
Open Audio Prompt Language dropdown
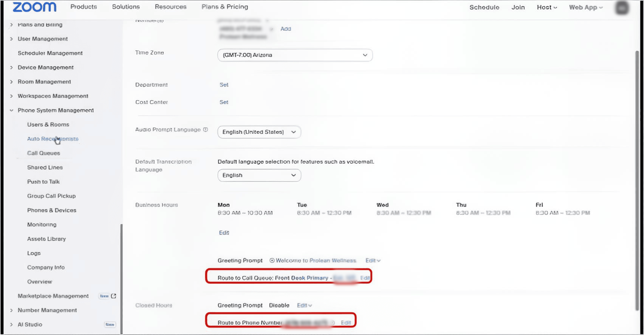(x=259, y=132)
